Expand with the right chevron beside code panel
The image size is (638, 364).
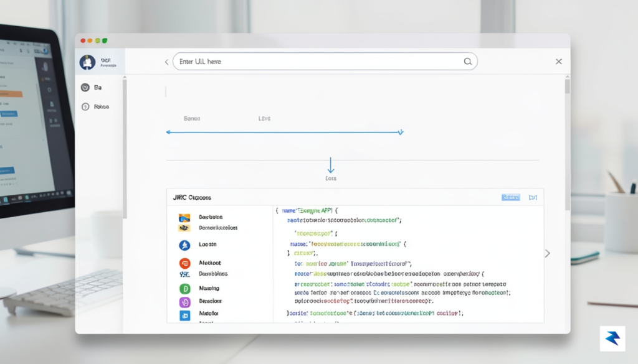(547, 253)
